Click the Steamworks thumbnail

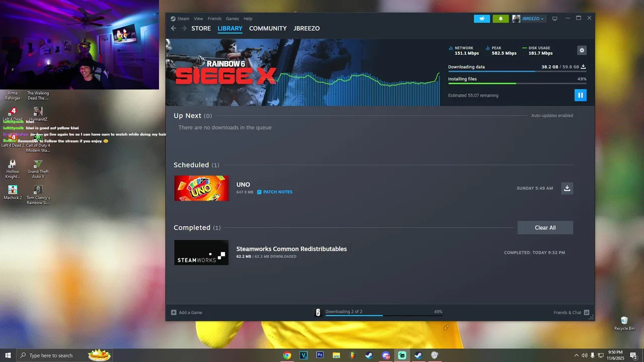click(x=201, y=252)
